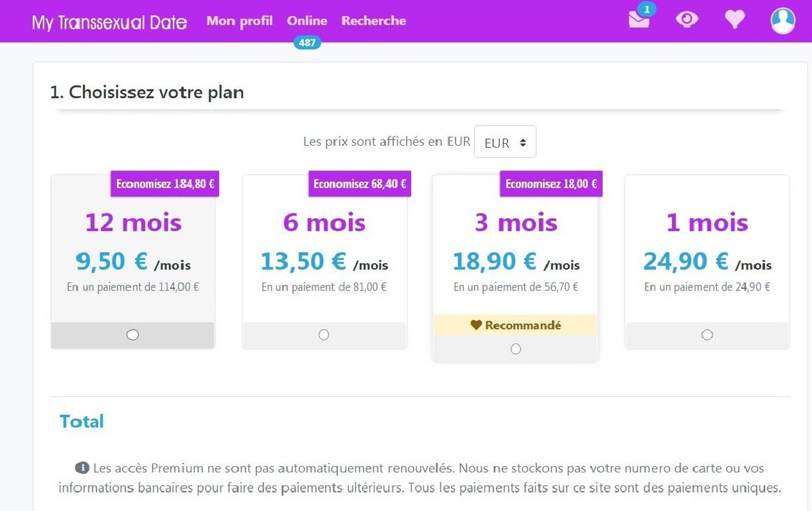812x511 pixels.
Task: Click the My Transsexual Date logo link
Action: tap(110, 23)
